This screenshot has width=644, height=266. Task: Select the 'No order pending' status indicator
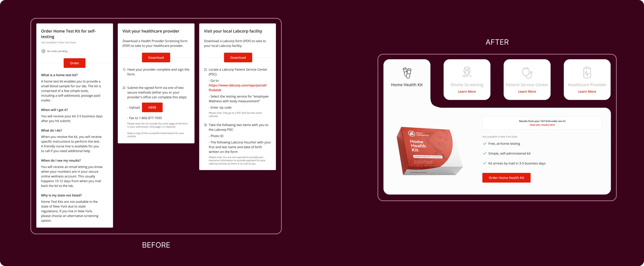coord(55,51)
